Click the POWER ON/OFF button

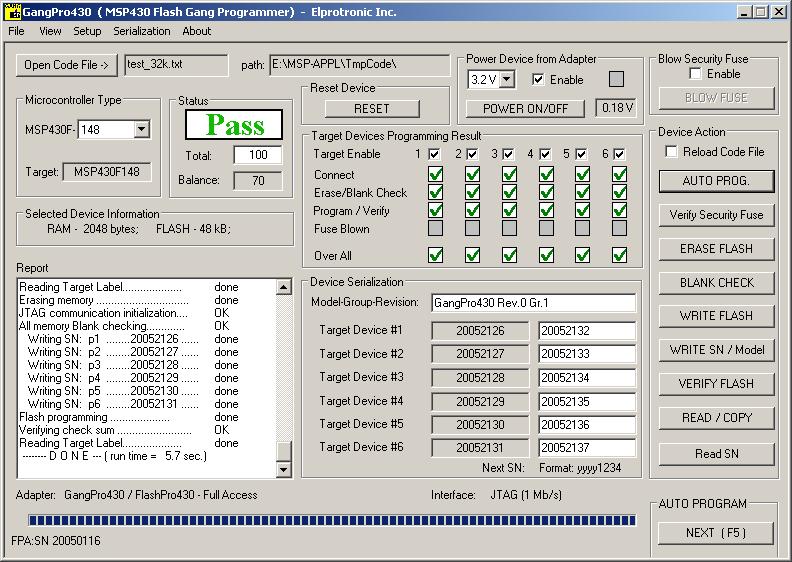[525, 109]
